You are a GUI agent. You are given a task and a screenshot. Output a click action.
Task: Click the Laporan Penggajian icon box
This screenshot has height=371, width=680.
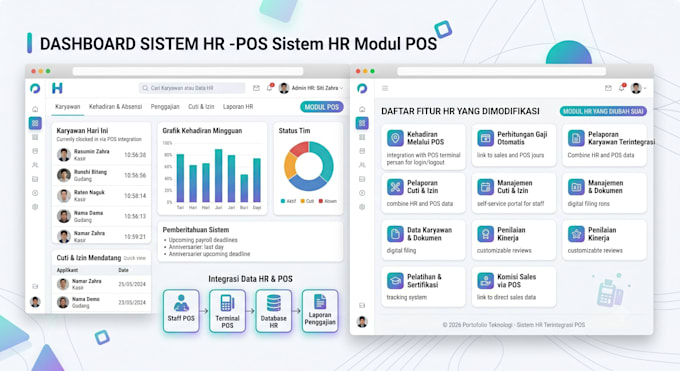pyautogui.click(x=320, y=311)
